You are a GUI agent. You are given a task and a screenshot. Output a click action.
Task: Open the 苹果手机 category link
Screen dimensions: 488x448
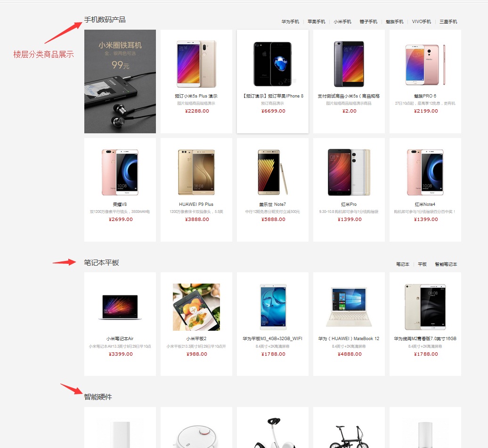tap(316, 22)
